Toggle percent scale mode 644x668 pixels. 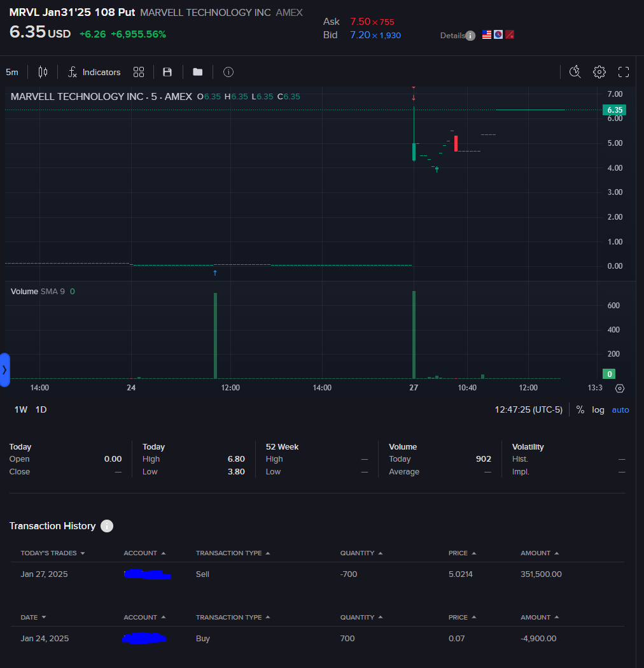[x=580, y=409]
